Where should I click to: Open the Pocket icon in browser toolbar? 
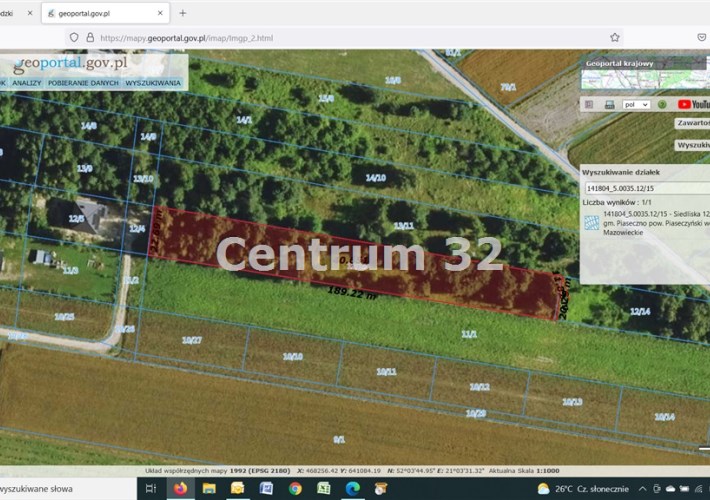[701, 38]
